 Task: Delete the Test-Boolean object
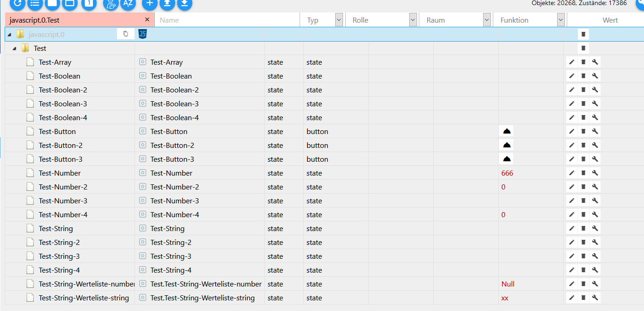tap(583, 76)
